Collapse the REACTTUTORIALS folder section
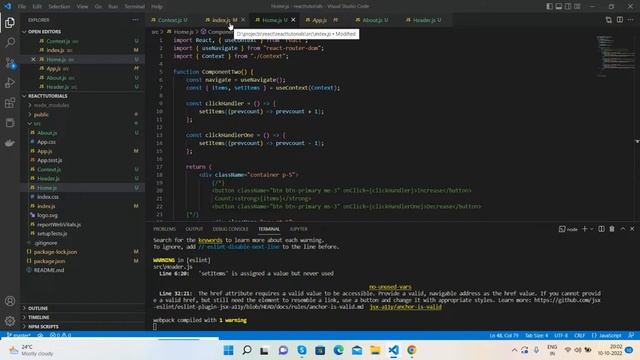 [x=47, y=96]
